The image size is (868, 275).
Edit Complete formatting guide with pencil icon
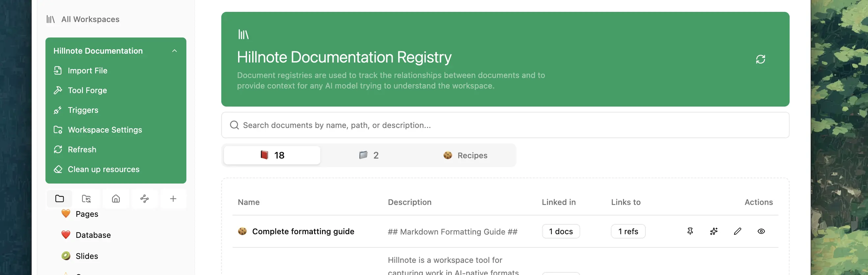(737, 231)
